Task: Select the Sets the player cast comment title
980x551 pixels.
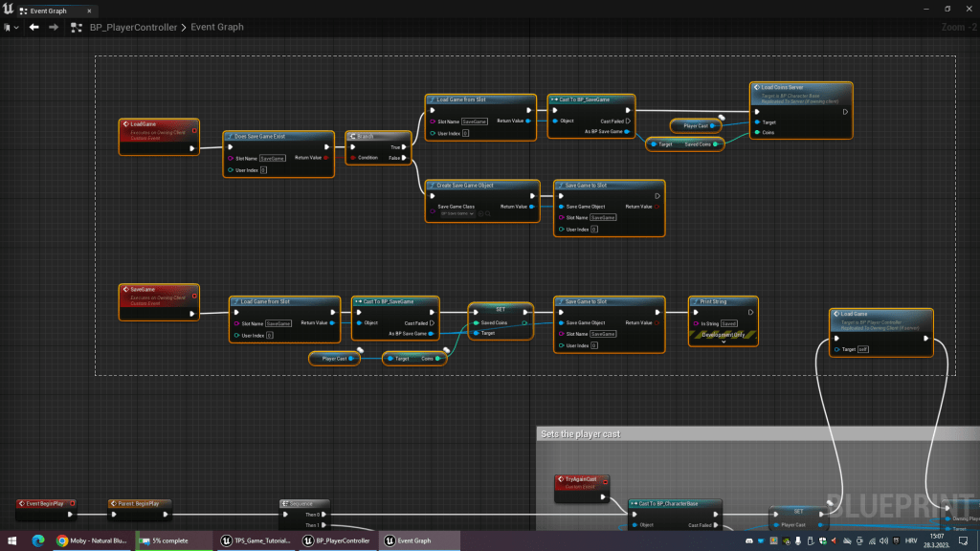Action: (x=580, y=434)
